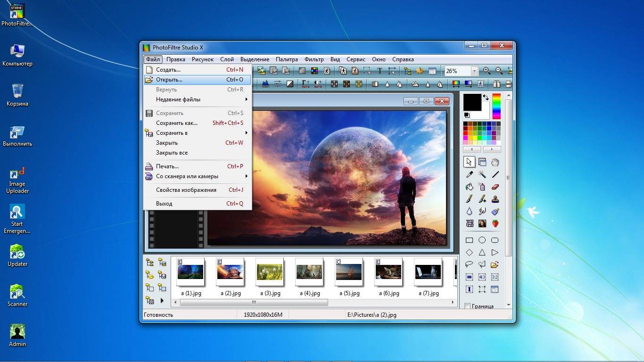The image size is (644, 362).
Task: Select the Pointer selection tool
Action: coord(469,162)
